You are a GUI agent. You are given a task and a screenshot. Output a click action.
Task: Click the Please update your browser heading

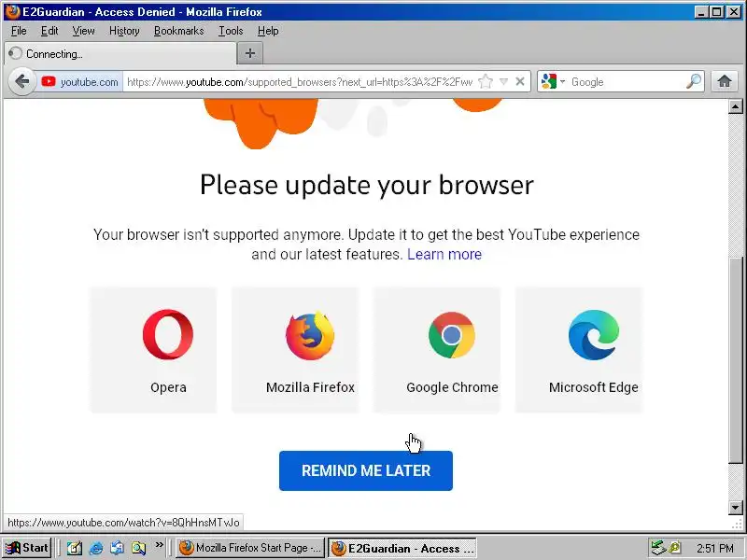(366, 185)
